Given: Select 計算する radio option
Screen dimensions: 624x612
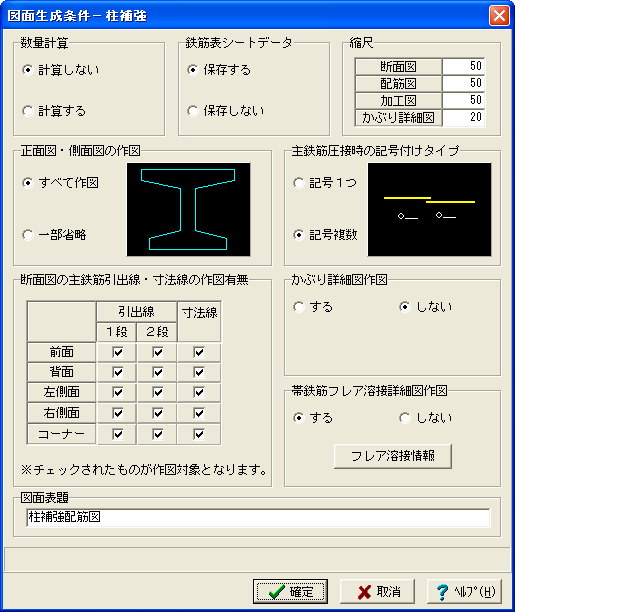Looking at the screenshot, I should [x=55, y=111].
